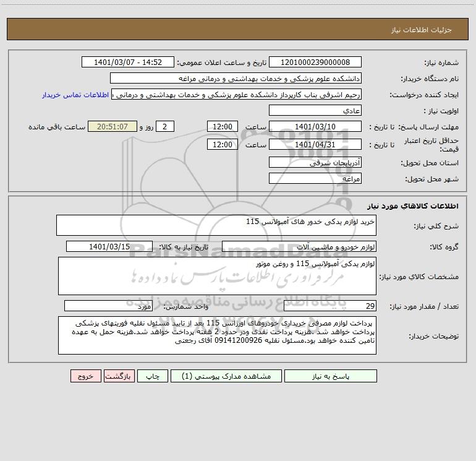Click the delivery province field 'آذربایجان شرقی'
The image size is (476, 461).
[x=315, y=163]
